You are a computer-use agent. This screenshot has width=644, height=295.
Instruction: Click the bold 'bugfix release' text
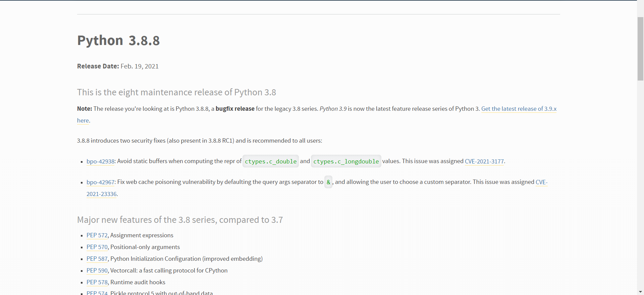coord(235,109)
